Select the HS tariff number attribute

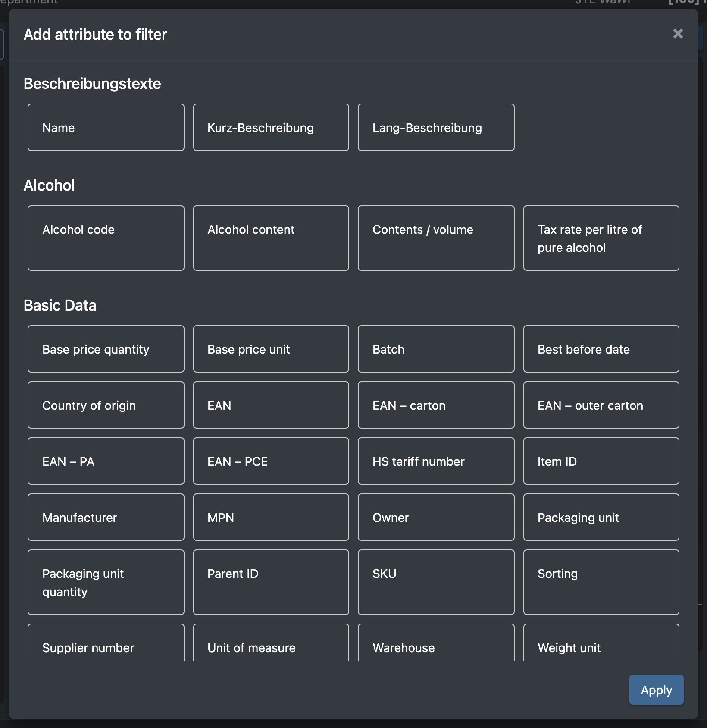coord(436,461)
